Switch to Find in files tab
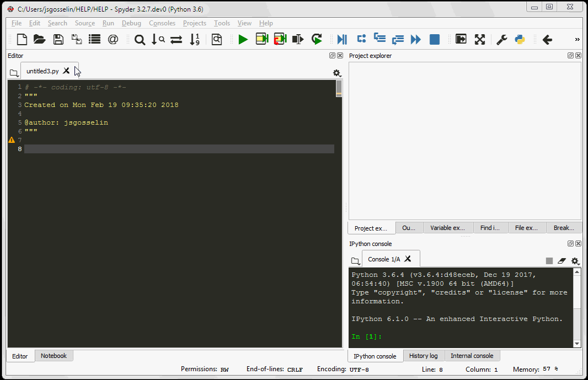Viewport: 588px width, 380px height. pos(490,228)
